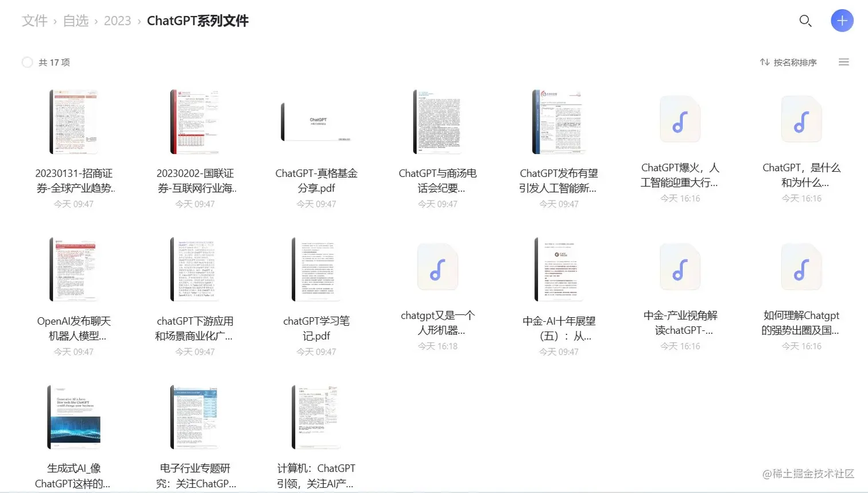Open audio file icon for 中金-产业视角解读chatGPT-...

(x=680, y=268)
